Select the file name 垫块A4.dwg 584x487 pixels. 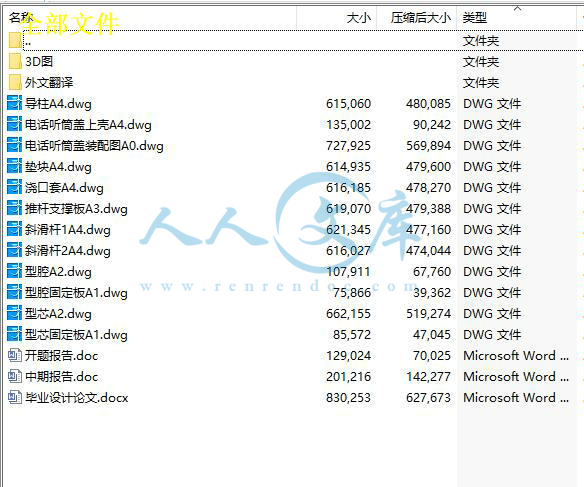click(58, 167)
